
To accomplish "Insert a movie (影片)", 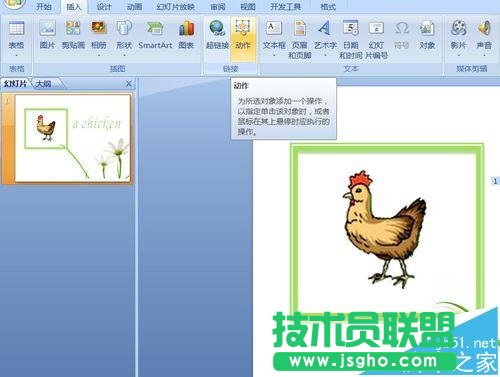I will [458, 38].
